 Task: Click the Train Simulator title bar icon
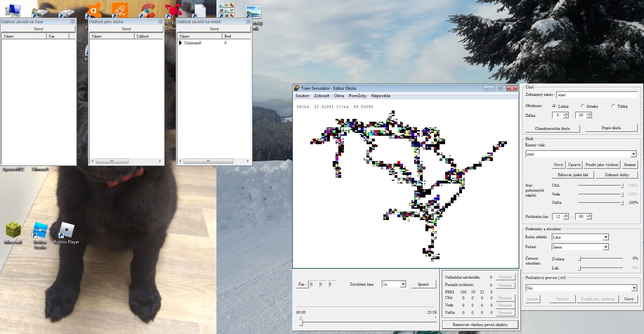pos(297,88)
